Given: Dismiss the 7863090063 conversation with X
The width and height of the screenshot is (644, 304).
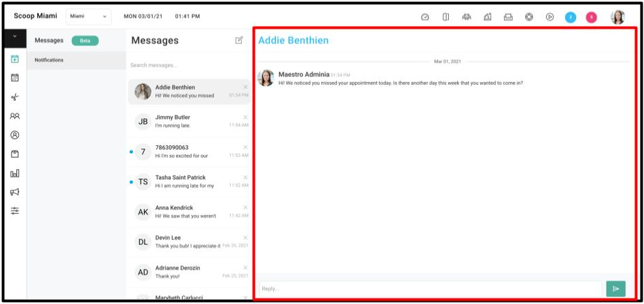Looking at the screenshot, I should (245, 147).
